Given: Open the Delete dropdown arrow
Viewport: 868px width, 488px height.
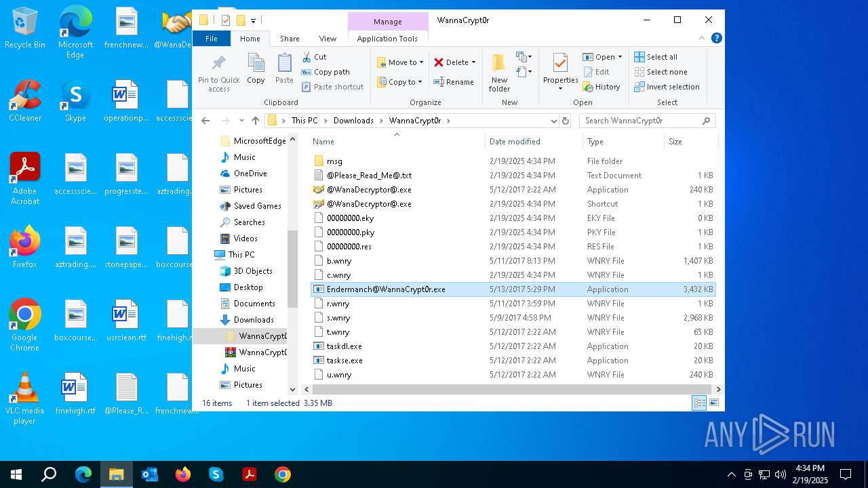Looking at the screenshot, I should pyautogui.click(x=473, y=62).
